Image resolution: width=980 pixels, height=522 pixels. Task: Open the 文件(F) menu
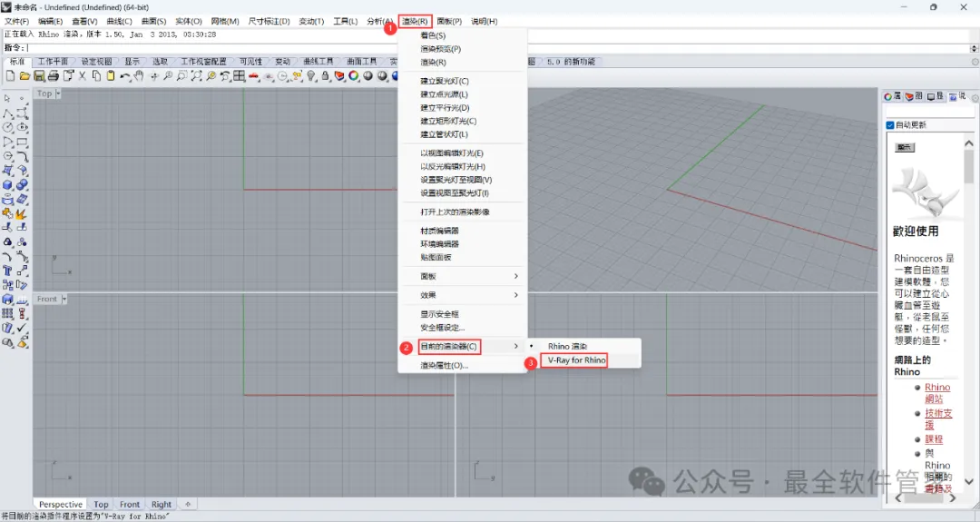pyautogui.click(x=17, y=21)
